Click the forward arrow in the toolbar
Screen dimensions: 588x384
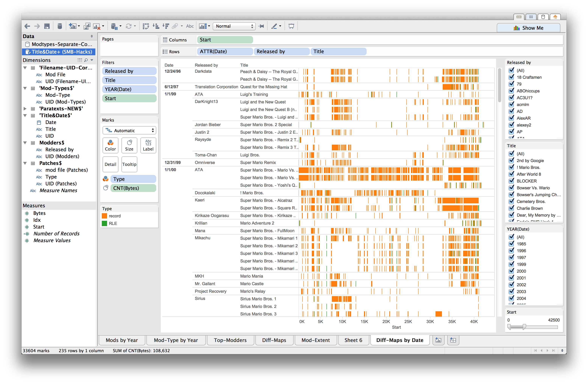coord(37,26)
